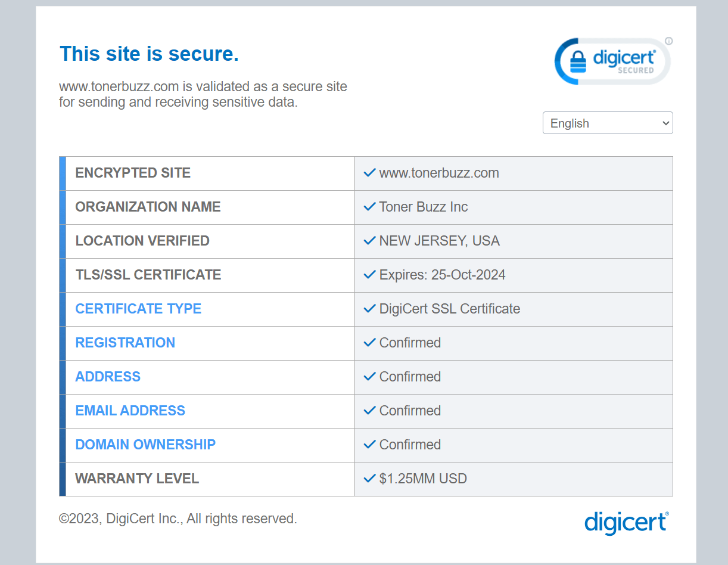
Task: Click the ADDRESS link
Action: pos(108,377)
